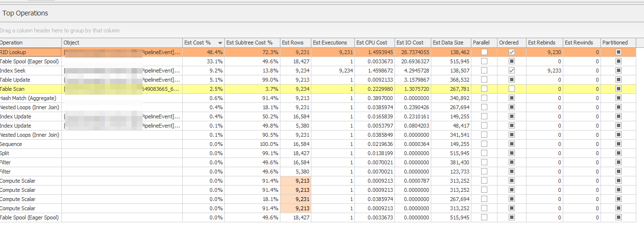The image size is (644, 231).
Task: Click the 9.2% Est Cost cell
Action: pos(204,71)
